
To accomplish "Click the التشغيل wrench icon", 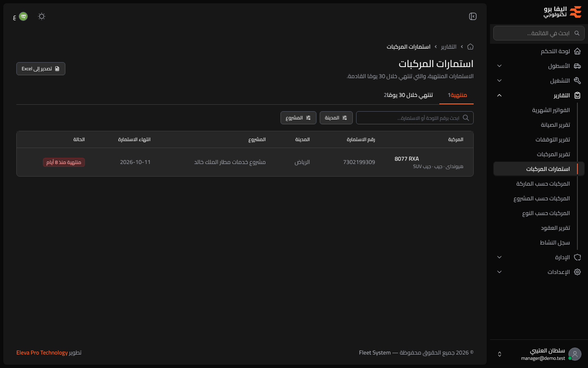I will (x=577, y=81).
